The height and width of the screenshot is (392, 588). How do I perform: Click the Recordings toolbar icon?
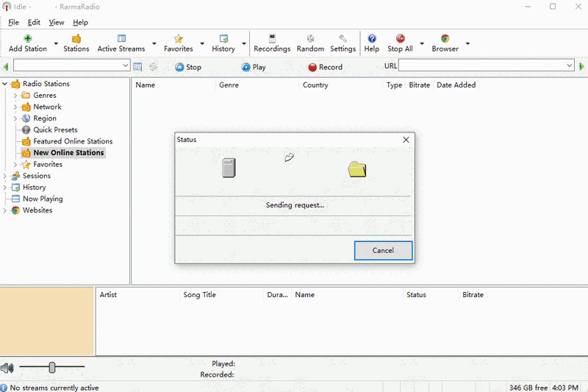(x=272, y=39)
